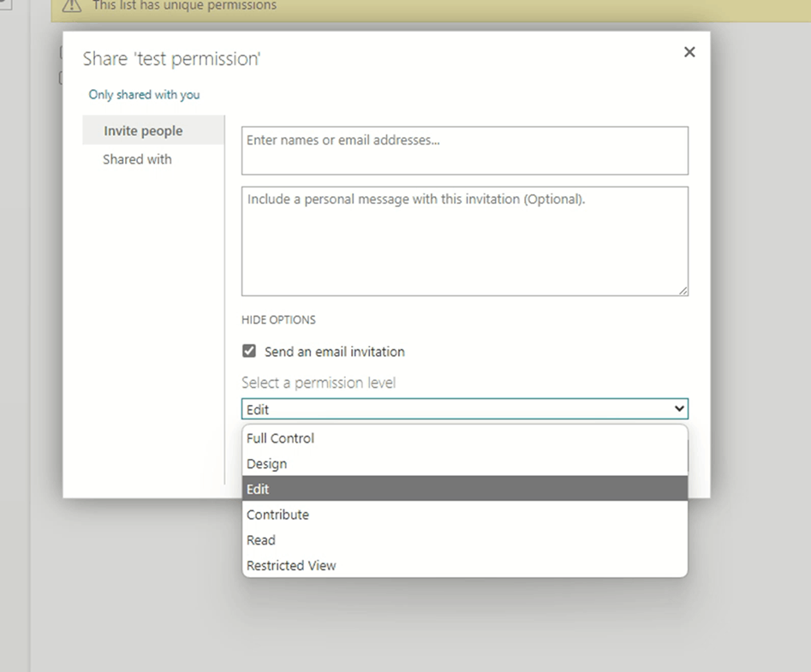
Task: Close the Share 'test permission' dialog
Action: pos(689,51)
